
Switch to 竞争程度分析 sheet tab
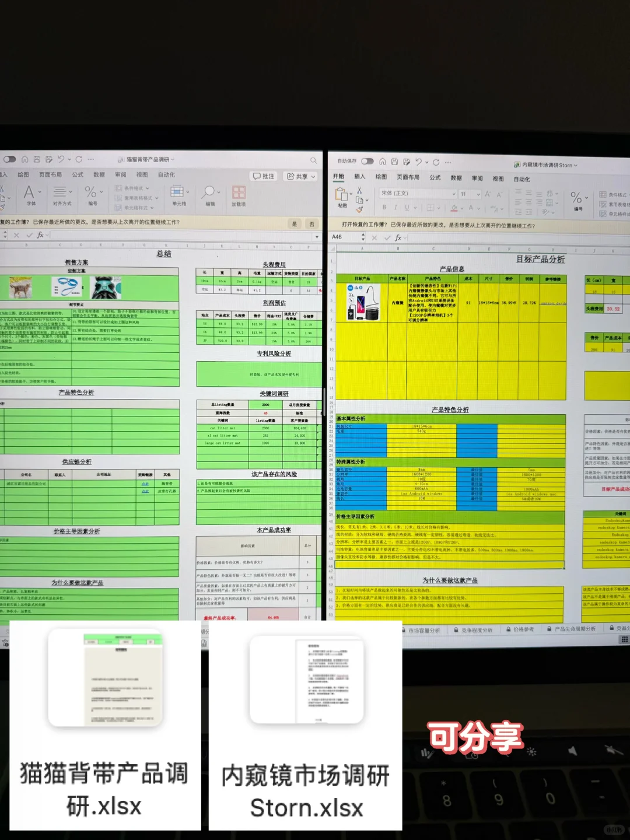pyautogui.click(x=473, y=631)
